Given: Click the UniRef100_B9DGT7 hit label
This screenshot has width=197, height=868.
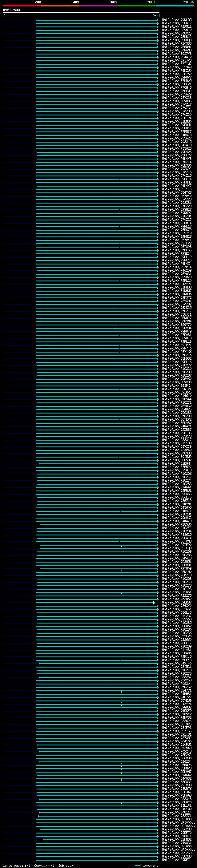Looking at the screenshot, I should tap(176, 23).
